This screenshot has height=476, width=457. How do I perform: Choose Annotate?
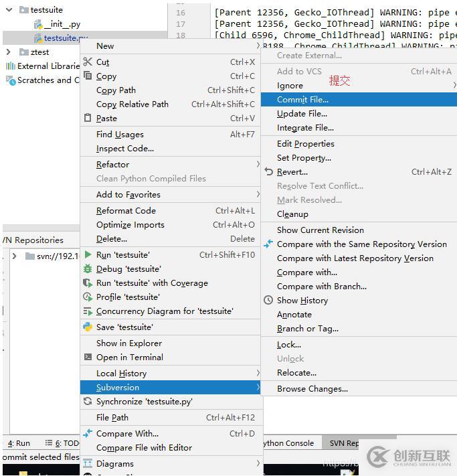pos(359,314)
